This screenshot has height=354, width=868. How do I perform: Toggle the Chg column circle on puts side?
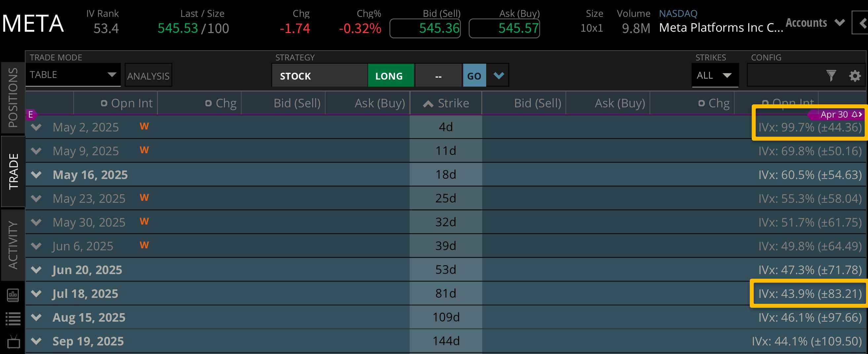coord(702,103)
